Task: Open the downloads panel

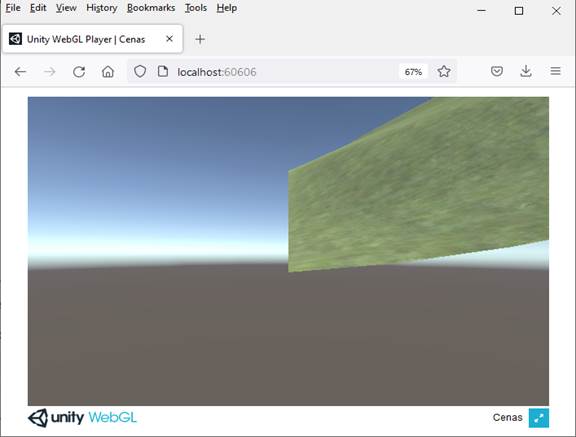Action: [x=526, y=71]
